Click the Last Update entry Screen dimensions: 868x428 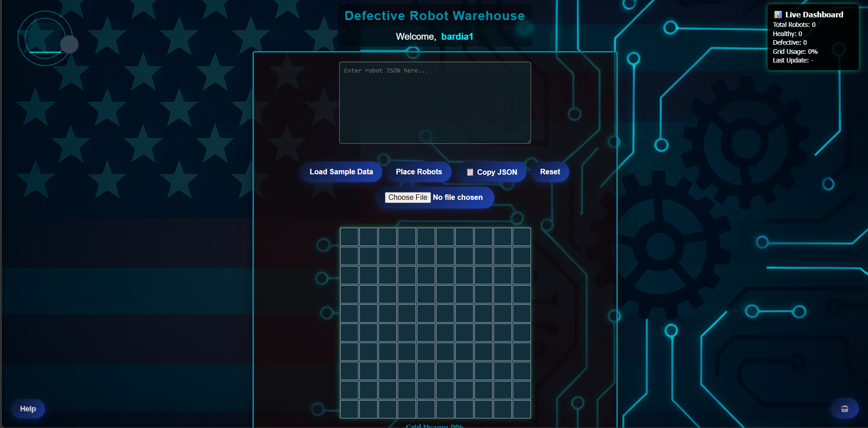pos(793,60)
